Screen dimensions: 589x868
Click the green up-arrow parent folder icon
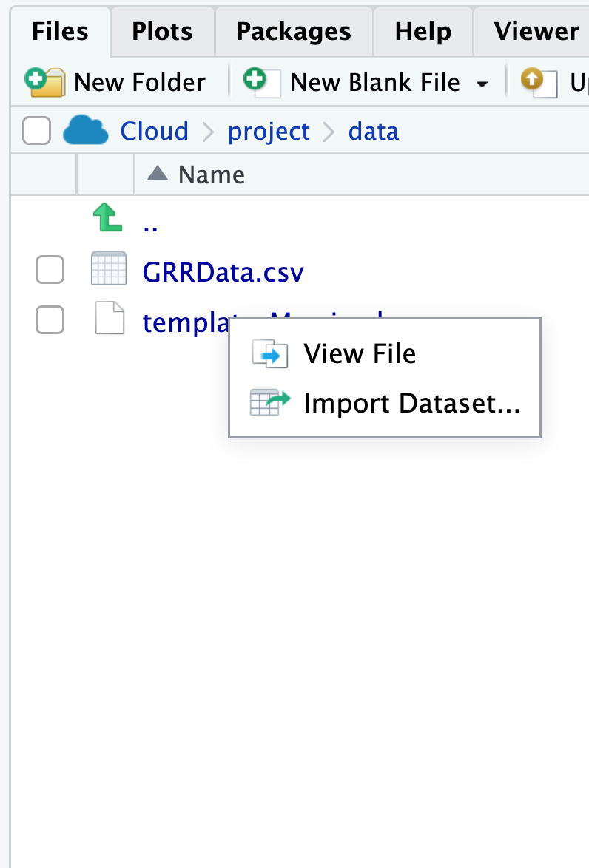click(x=108, y=220)
